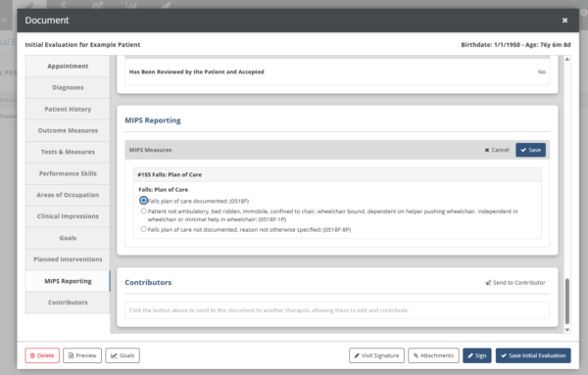The image size is (588, 375).
Task: Click the MIPS Measures panel label
Action: (150, 150)
